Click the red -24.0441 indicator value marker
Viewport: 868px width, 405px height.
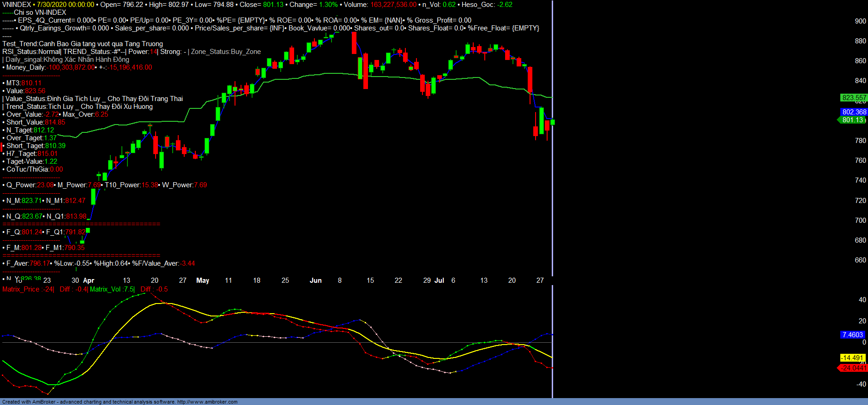tap(853, 368)
